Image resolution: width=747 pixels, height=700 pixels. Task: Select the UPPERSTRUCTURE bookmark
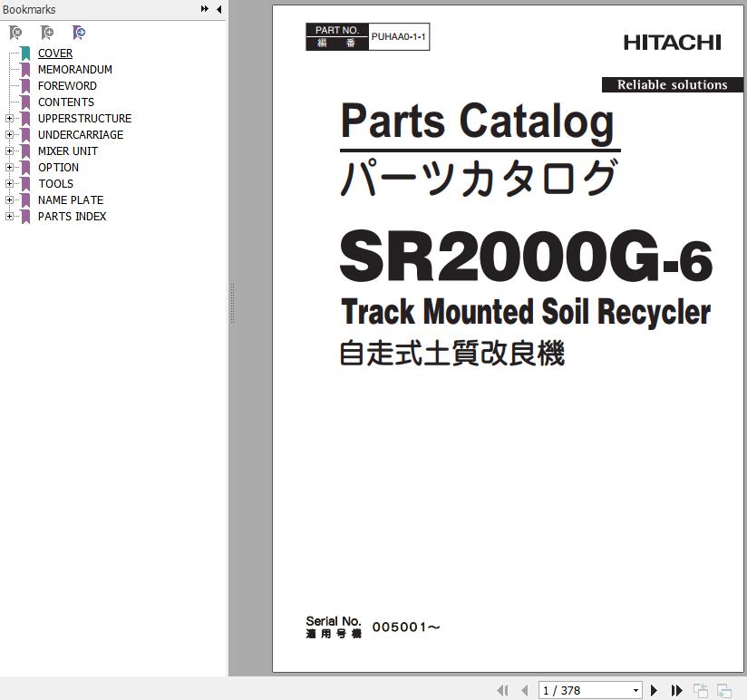pos(84,118)
